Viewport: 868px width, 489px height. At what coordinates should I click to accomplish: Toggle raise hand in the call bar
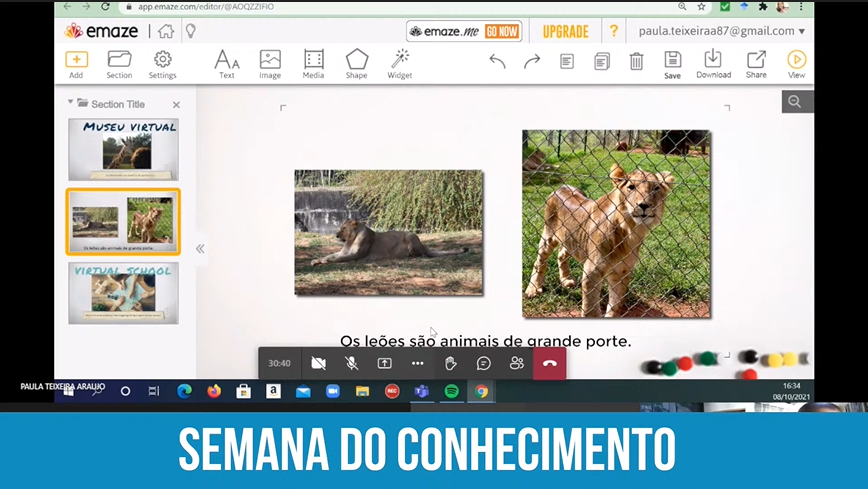[450, 363]
